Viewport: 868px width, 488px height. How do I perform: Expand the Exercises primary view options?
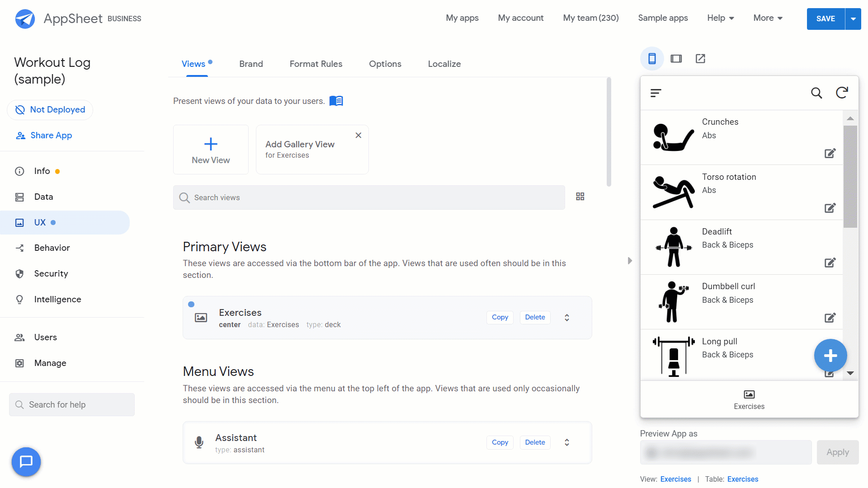[x=567, y=317]
